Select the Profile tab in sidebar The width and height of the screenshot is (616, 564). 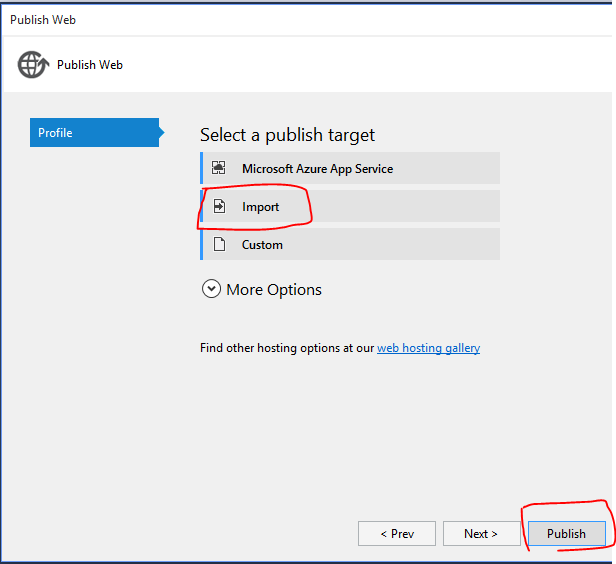tap(94, 133)
